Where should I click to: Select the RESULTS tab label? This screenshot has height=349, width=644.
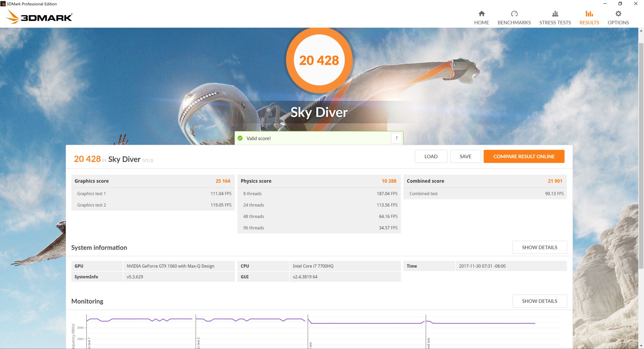[x=589, y=22]
